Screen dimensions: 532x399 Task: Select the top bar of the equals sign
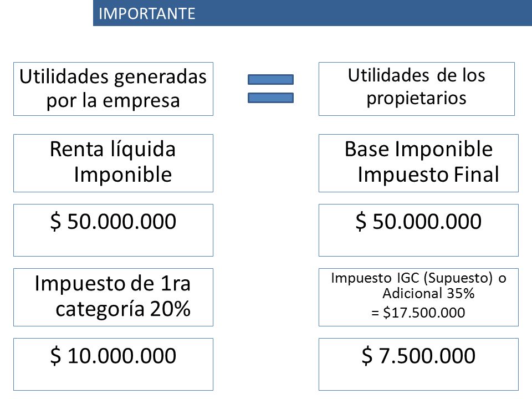pos(270,79)
